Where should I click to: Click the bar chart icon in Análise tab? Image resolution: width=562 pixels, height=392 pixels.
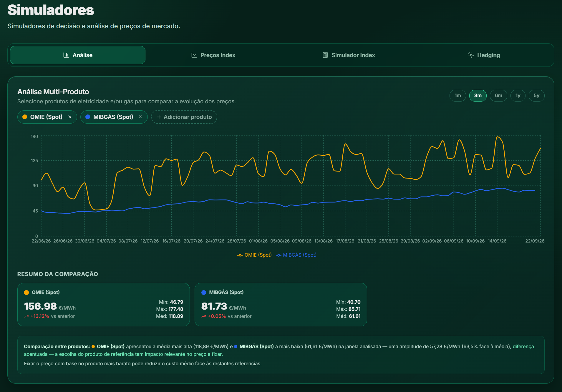tap(66, 55)
